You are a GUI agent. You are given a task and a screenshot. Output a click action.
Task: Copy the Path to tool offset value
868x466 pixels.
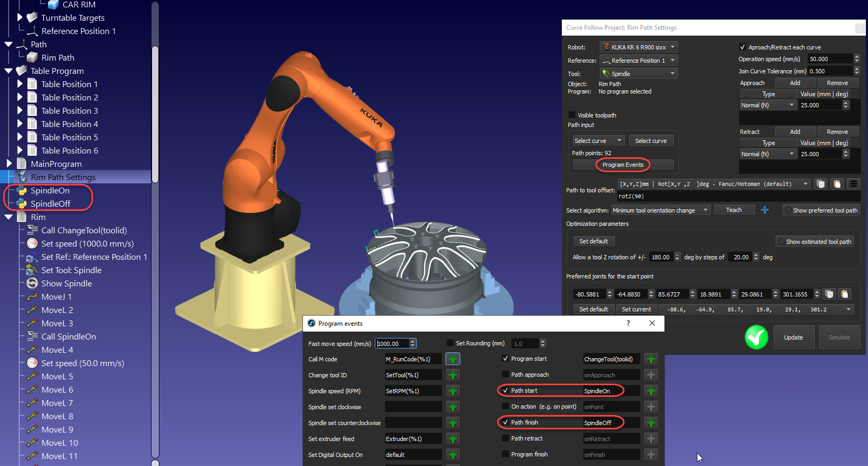click(821, 184)
